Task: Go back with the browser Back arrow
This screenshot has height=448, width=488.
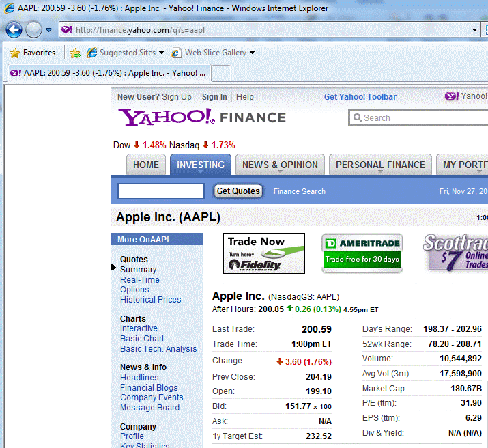Action: click(x=14, y=30)
